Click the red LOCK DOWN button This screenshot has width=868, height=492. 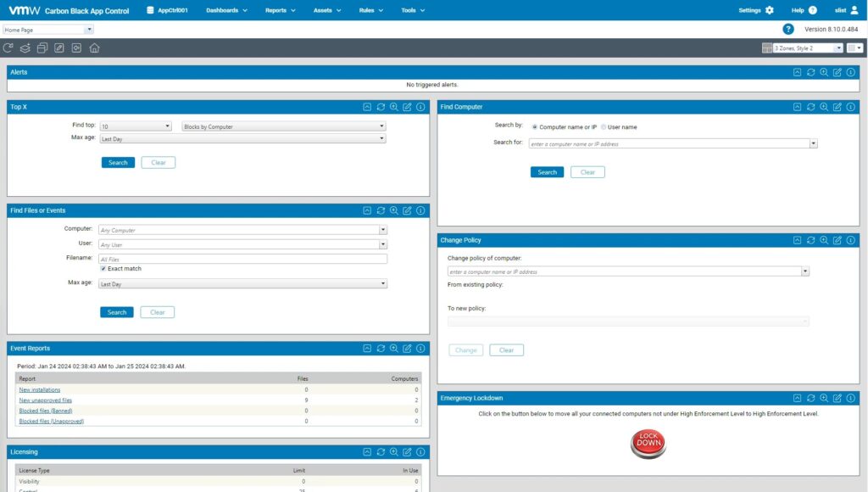pos(648,444)
